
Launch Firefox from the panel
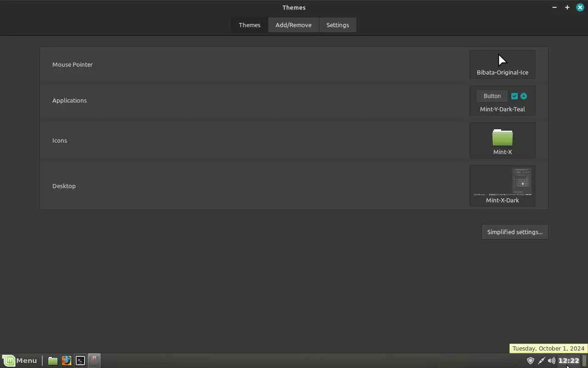tap(67, 361)
